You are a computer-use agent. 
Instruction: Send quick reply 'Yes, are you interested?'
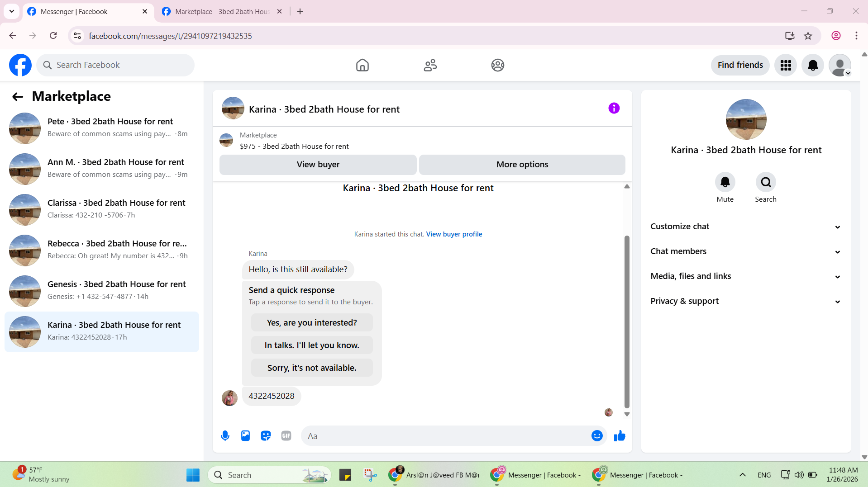(x=312, y=323)
